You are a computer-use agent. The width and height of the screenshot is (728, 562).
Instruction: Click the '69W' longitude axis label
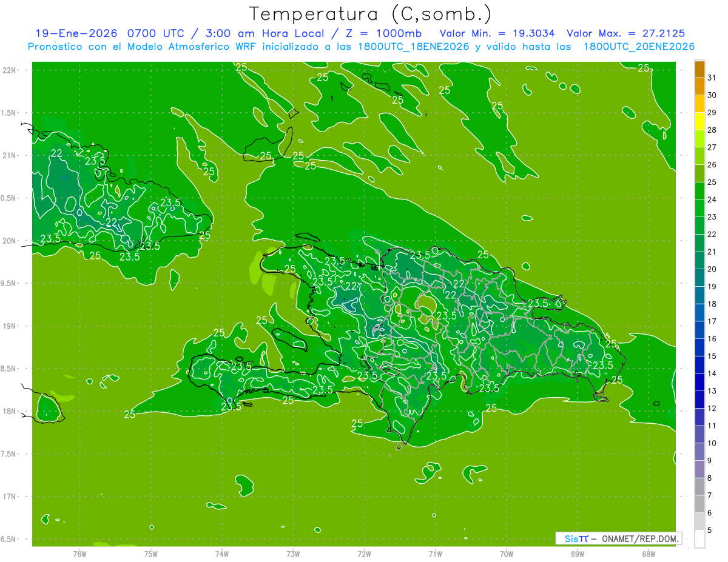(578, 554)
